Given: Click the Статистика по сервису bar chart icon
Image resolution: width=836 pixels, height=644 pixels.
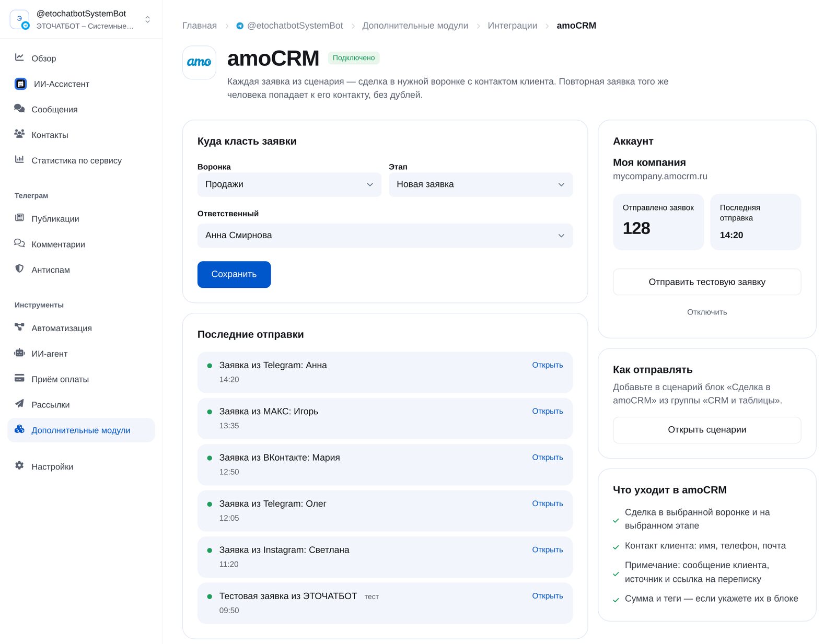Looking at the screenshot, I should [19, 160].
